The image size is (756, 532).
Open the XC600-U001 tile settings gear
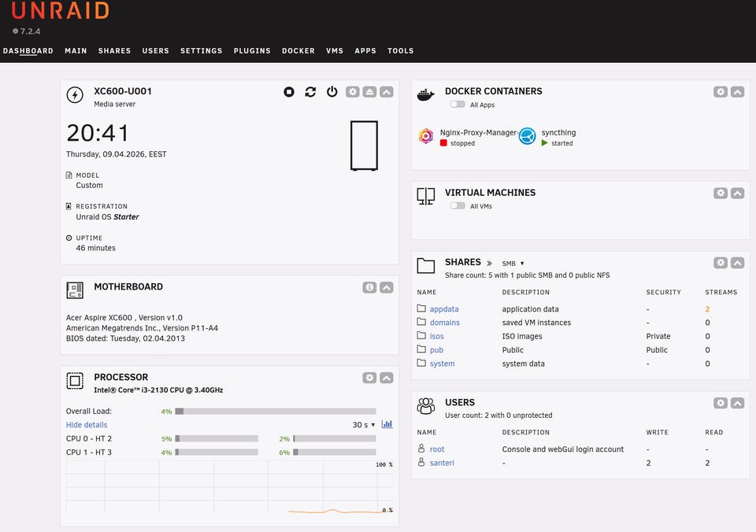click(353, 91)
